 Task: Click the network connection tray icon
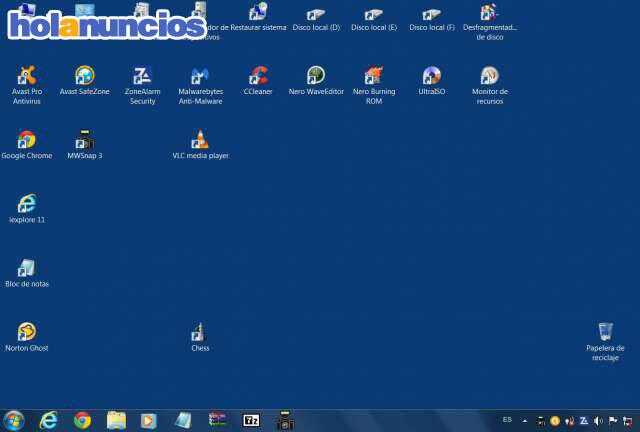628,421
